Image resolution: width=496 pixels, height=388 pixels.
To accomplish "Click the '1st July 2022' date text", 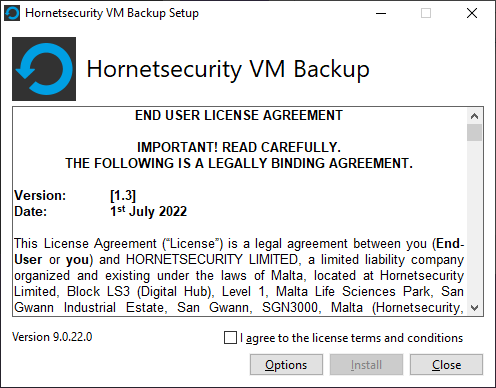I will (x=148, y=211).
